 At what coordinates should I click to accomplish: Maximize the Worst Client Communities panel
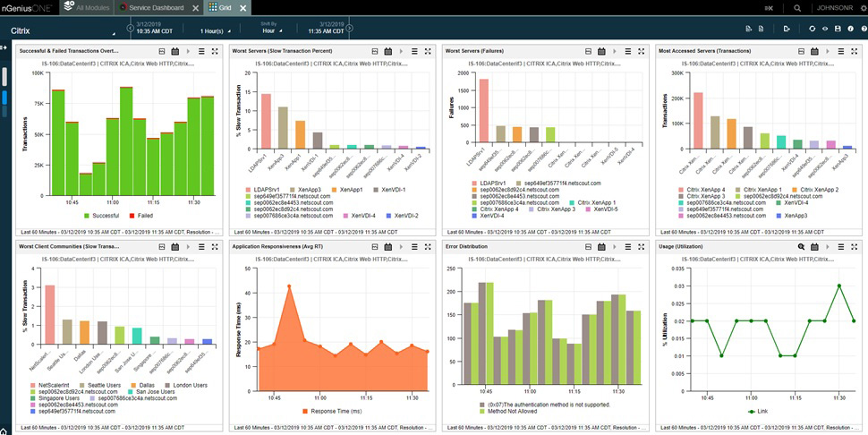215,247
